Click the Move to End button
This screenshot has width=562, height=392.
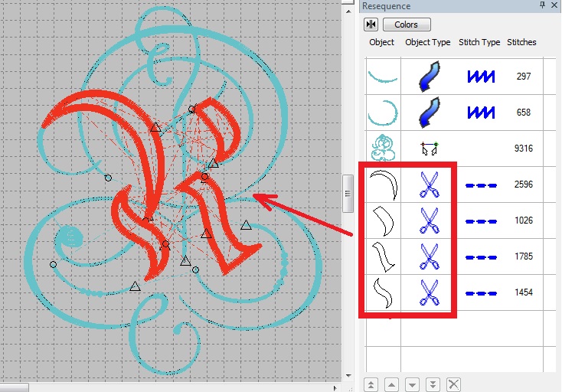pyautogui.click(x=433, y=384)
